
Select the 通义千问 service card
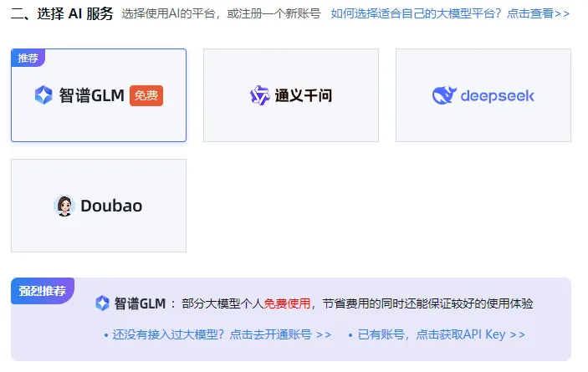pyautogui.click(x=291, y=95)
